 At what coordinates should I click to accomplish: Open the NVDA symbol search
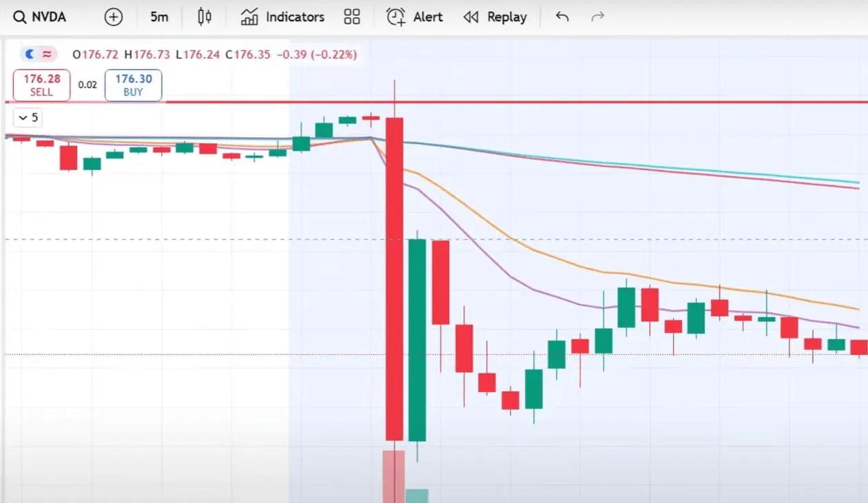(41, 17)
